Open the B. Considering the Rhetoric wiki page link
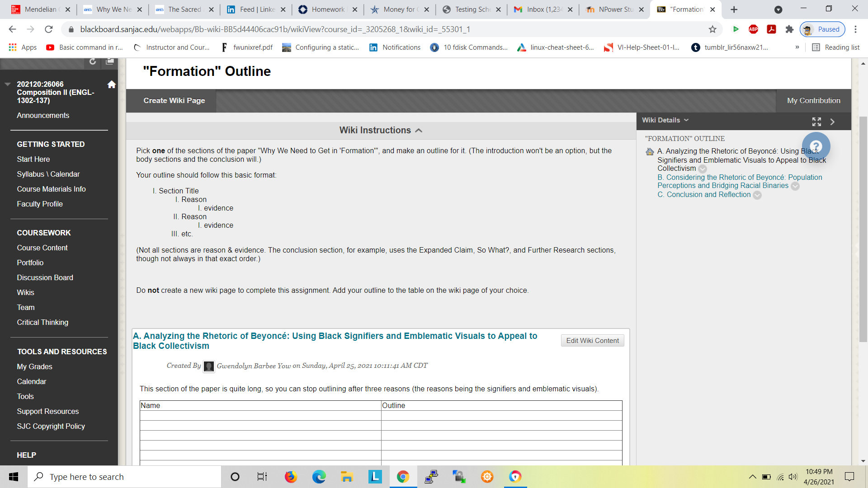 [740, 182]
